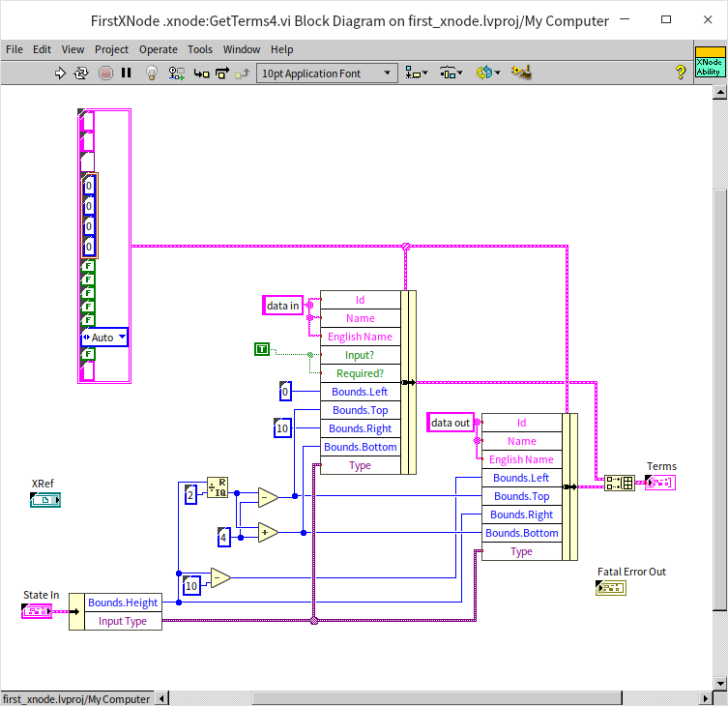Open the Operate menu
Viewport: 728px width, 706px height.
click(158, 49)
